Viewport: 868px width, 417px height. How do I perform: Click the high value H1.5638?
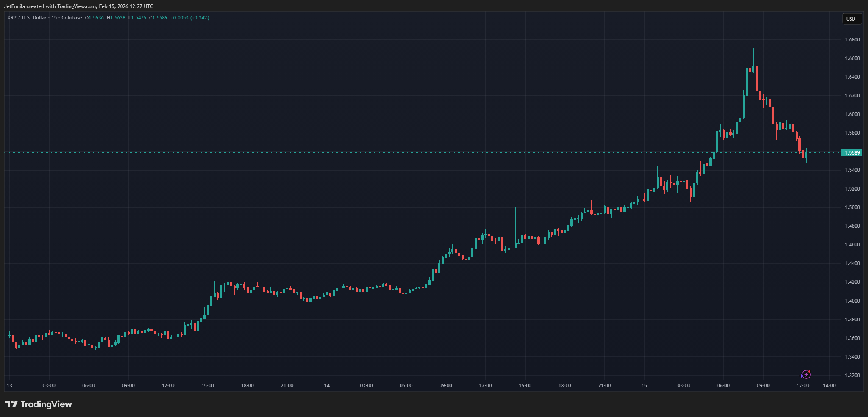pyautogui.click(x=116, y=18)
